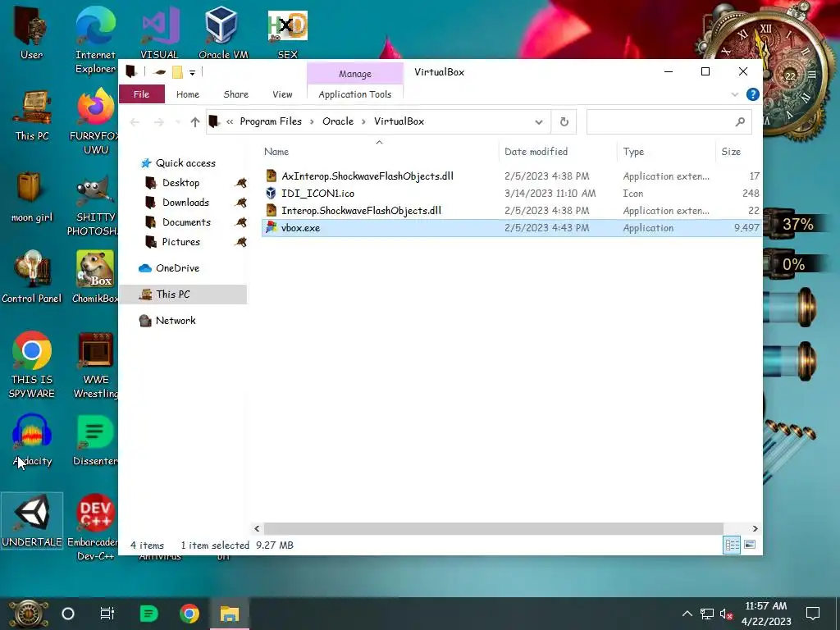Open the File menu tab
Image resolution: width=840 pixels, height=630 pixels.
(x=141, y=94)
